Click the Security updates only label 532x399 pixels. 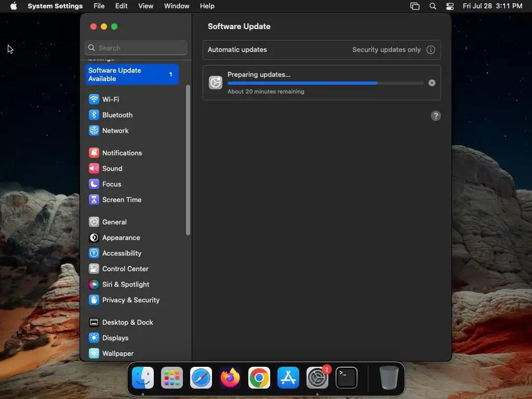tap(386, 50)
